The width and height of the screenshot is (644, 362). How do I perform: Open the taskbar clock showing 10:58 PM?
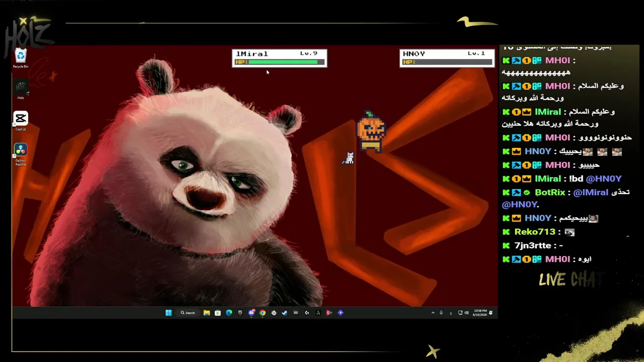pyautogui.click(x=480, y=313)
